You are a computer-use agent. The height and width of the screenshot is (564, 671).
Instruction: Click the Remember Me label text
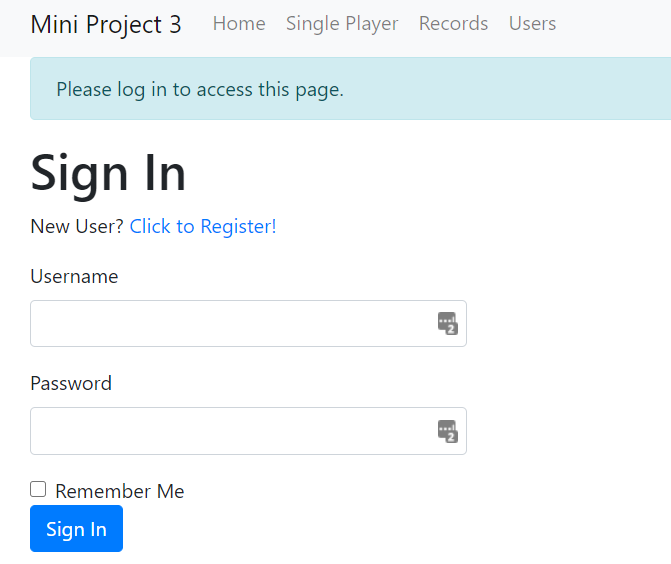120,491
